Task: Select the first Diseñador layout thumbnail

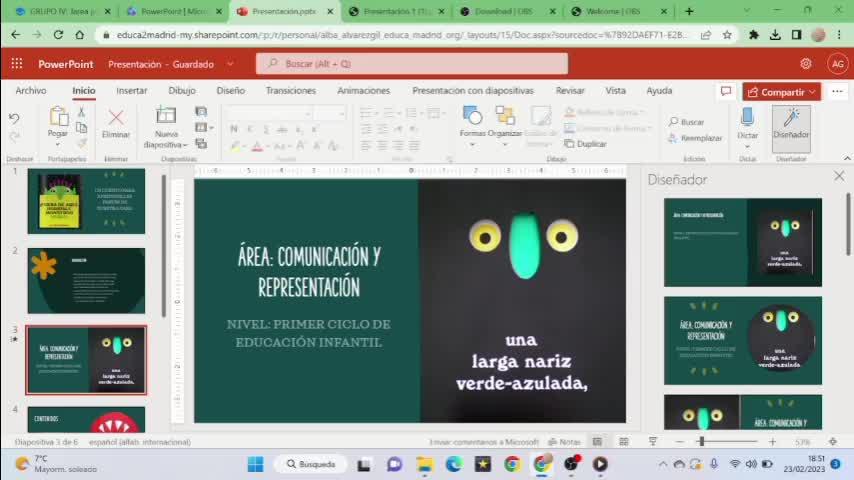Action: click(742, 242)
